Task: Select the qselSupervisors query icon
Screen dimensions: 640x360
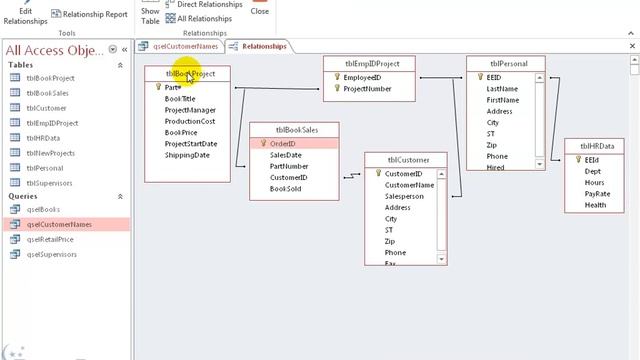Action: (x=15, y=254)
